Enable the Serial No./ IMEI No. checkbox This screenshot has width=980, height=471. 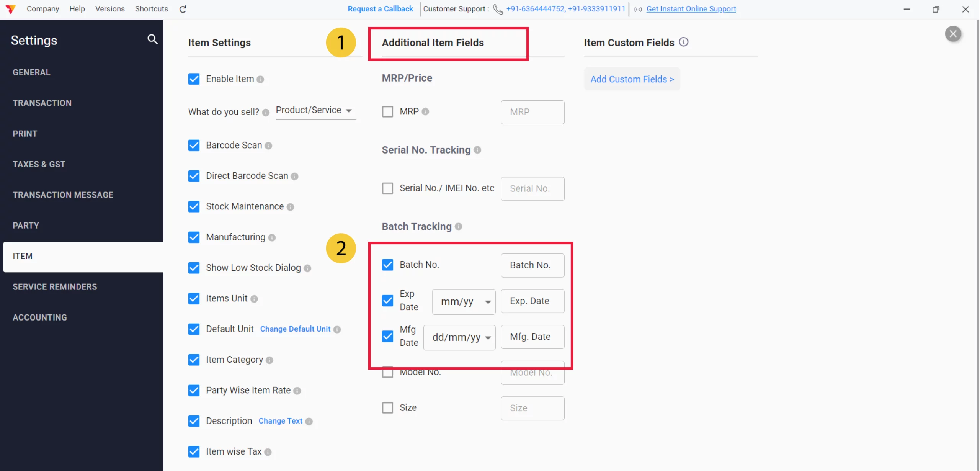(387, 188)
